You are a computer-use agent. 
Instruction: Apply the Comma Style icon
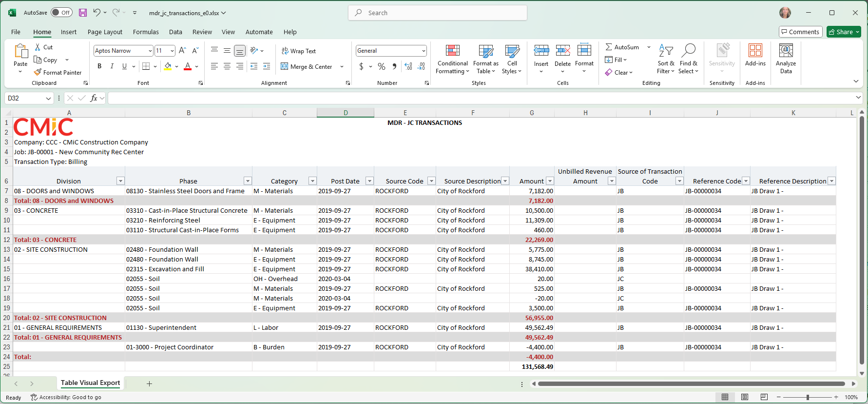[394, 66]
